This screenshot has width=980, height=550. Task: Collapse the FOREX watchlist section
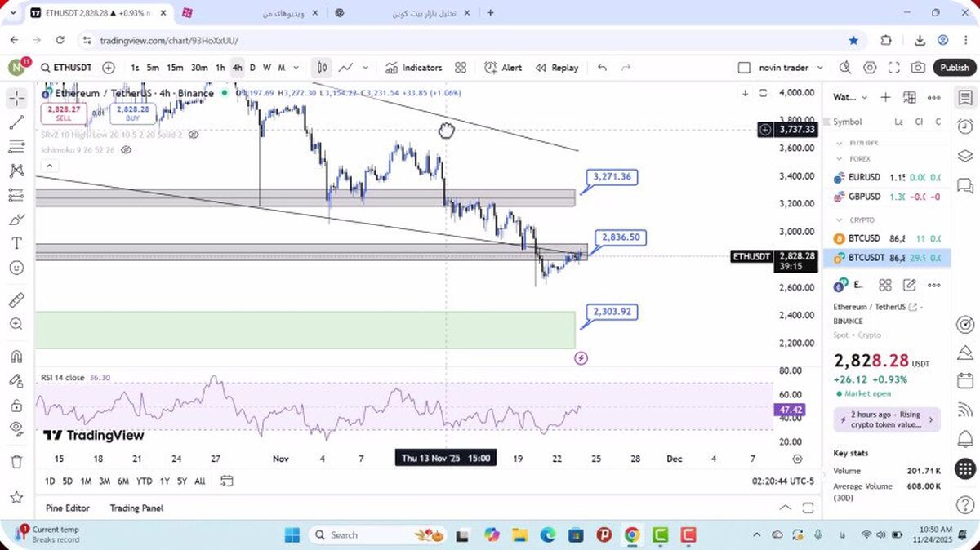coord(840,159)
